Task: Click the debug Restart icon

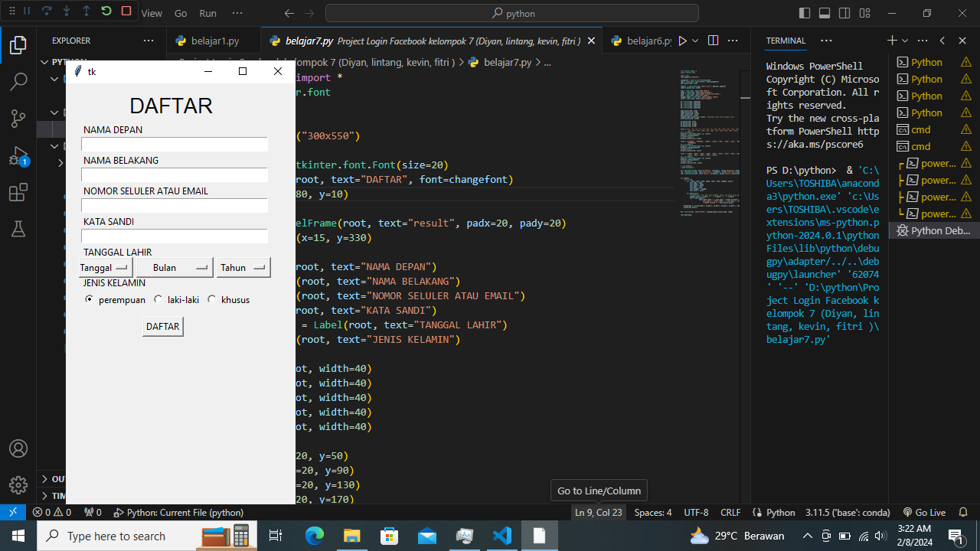Action: coord(106,11)
